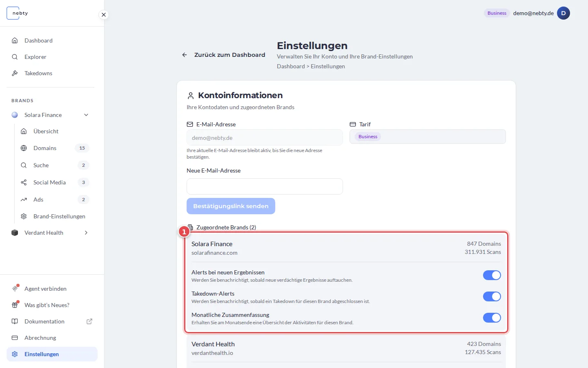Toggle Alerts bei neuen Ergebnissen for Solara Finance
The image size is (588, 368).
[x=492, y=275]
